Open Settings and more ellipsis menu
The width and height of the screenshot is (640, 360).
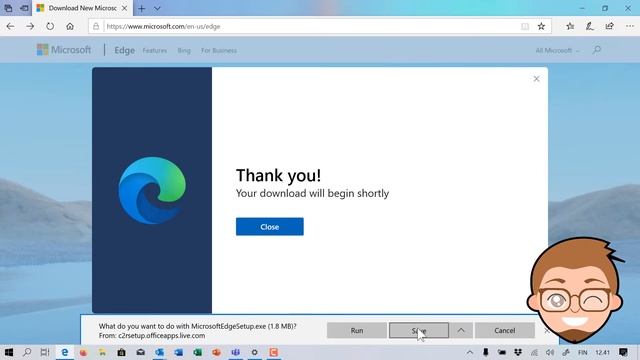click(x=630, y=27)
